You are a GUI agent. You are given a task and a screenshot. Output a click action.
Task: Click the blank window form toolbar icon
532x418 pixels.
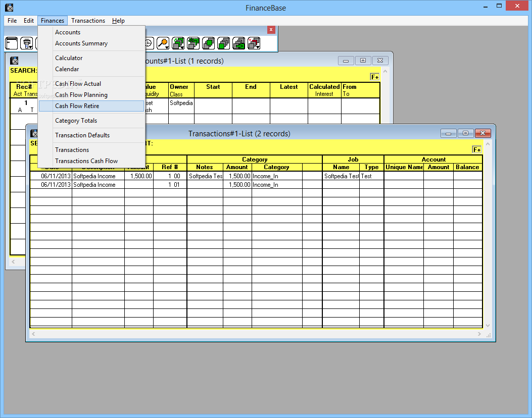point(12,43)
